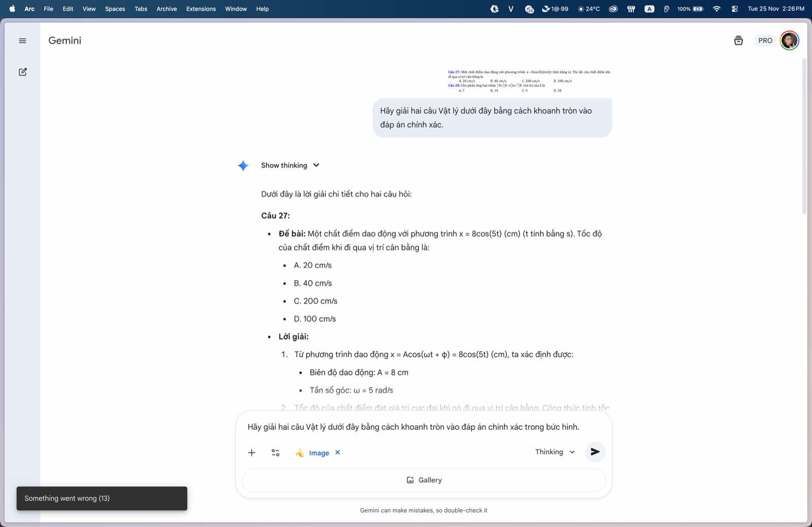
Task: Open the Extensions menu
Action: [200, 9]
